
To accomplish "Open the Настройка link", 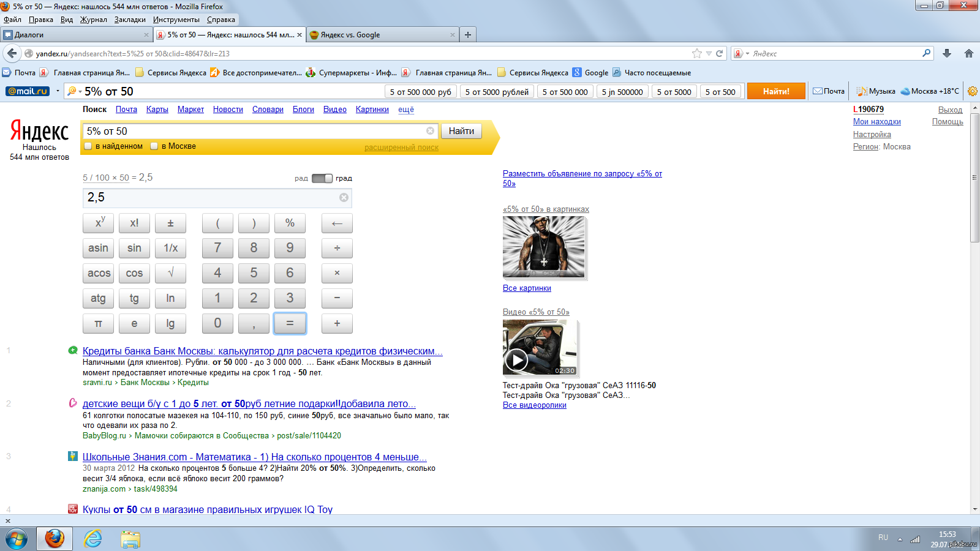I will 872,135.
